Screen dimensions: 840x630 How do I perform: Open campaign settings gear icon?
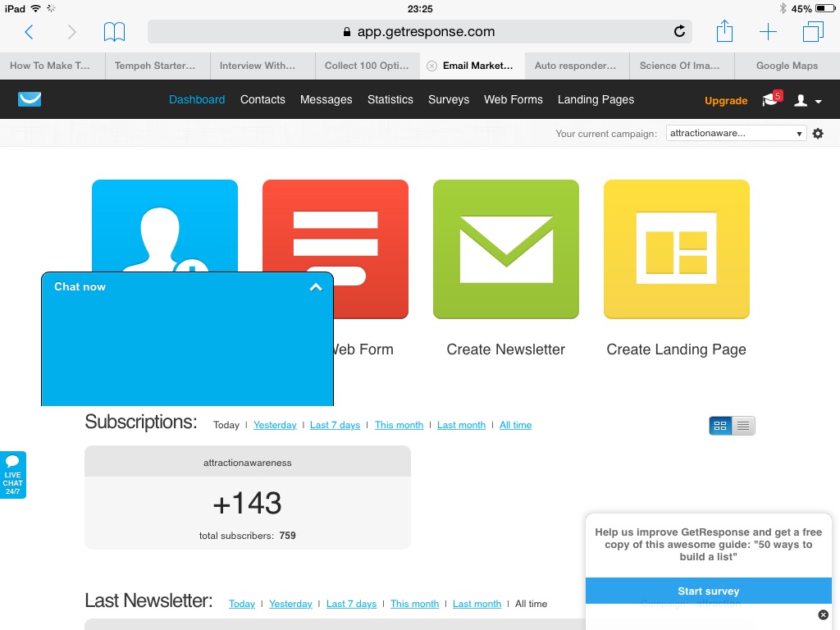[818, 134]
